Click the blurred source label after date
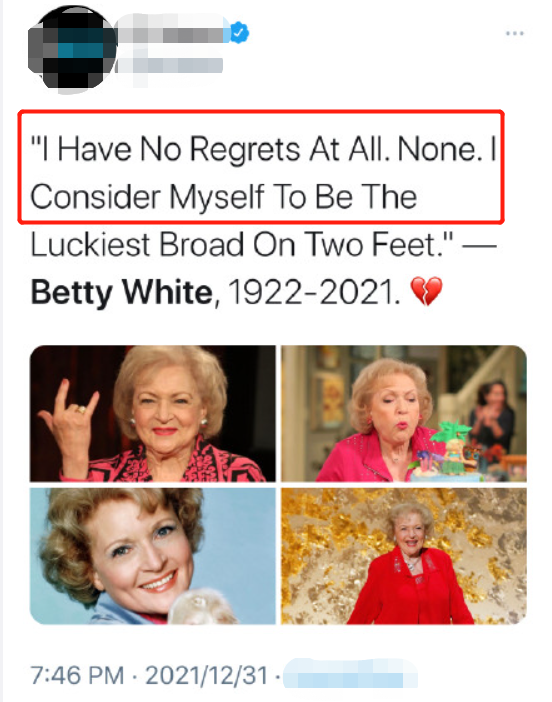 (x=351, y=674)
